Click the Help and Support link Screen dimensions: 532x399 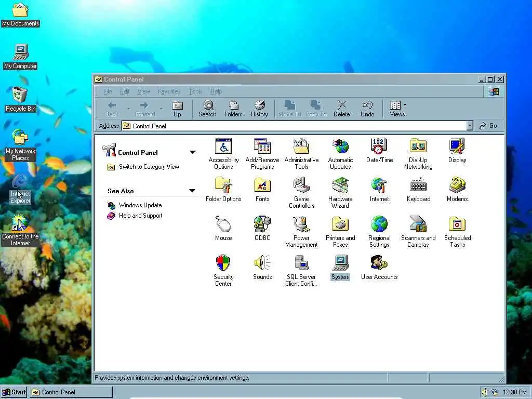(140, 216)
